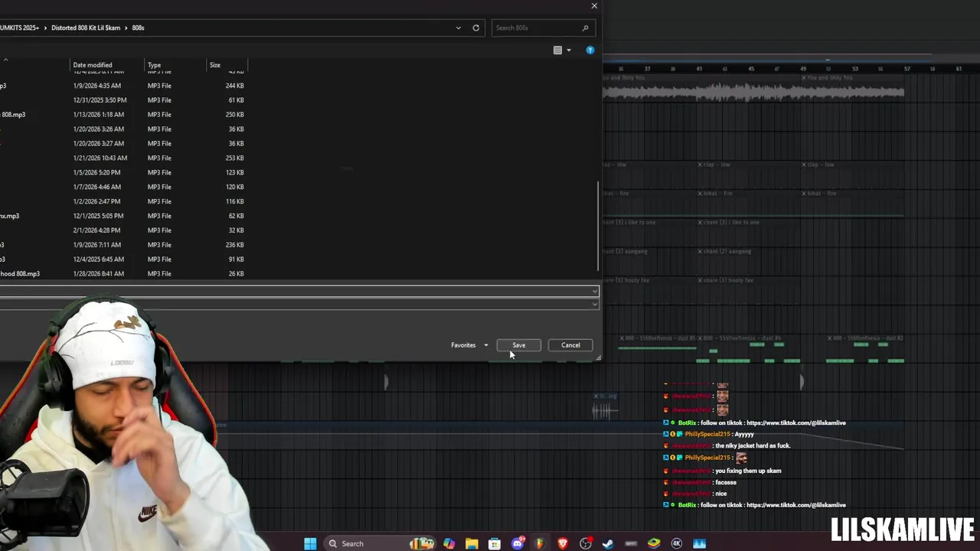Click the file name input field
This screenshot has height=551, width=980.
295,292
